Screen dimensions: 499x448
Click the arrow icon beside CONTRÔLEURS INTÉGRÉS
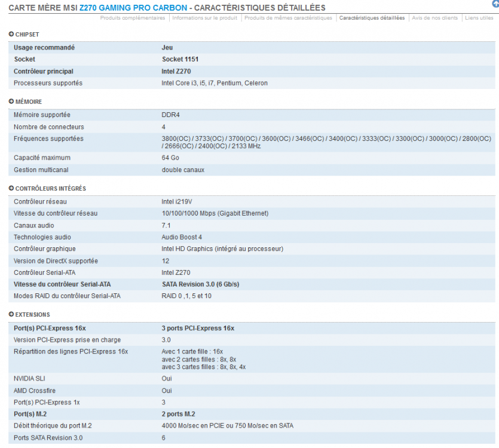pyautogui.click(x=11, y=188)
